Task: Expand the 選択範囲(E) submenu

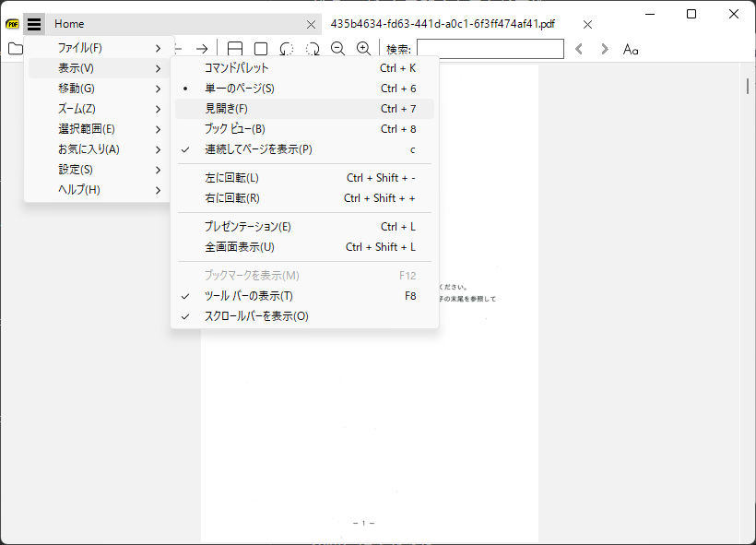Action: (x=99, y=129)
